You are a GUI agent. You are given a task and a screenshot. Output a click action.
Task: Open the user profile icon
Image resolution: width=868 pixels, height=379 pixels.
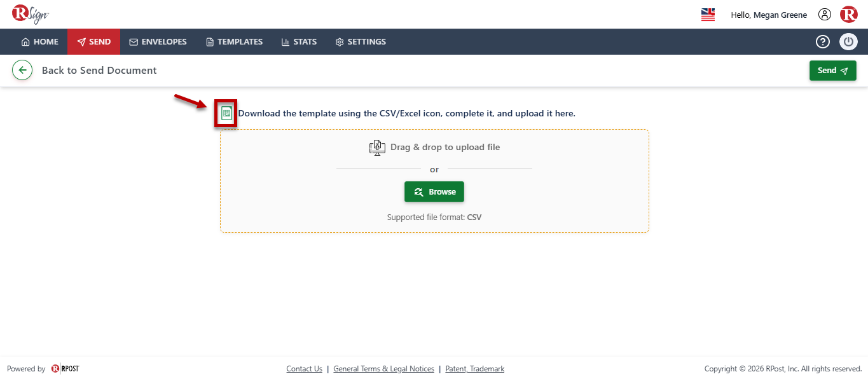pos(825,15)
